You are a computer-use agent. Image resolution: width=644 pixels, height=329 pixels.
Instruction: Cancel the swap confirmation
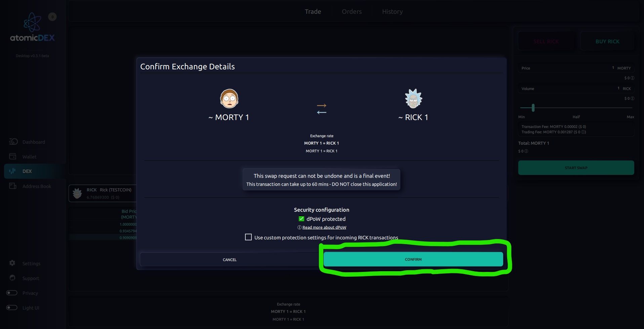(230, 260)
